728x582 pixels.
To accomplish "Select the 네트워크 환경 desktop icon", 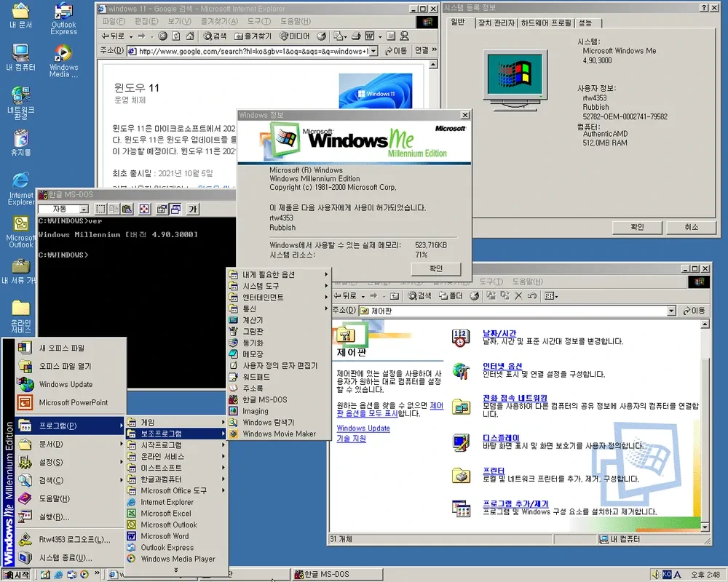I will tap(21, 103).
